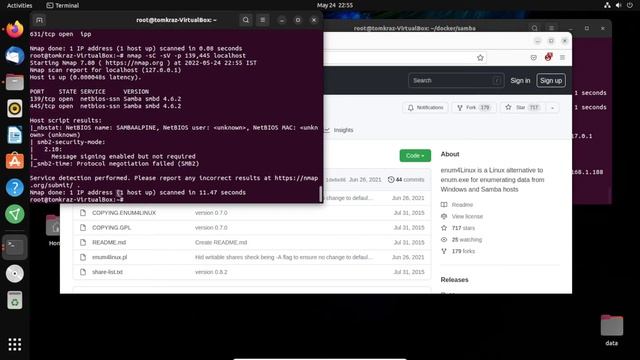Open the optical disc dock icon
The image size is (640, 360).
click(x=15, y=273)
